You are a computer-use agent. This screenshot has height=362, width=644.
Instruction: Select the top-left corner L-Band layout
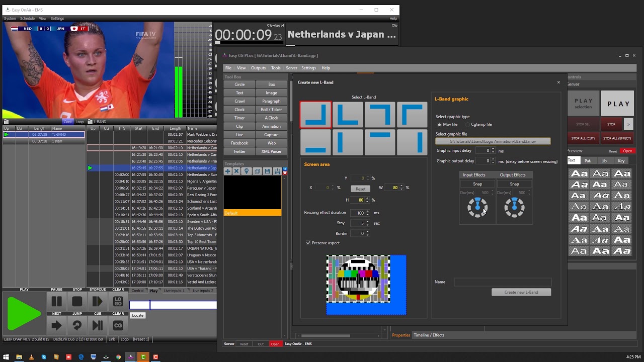pyautogui.click(x=412, y=115)
